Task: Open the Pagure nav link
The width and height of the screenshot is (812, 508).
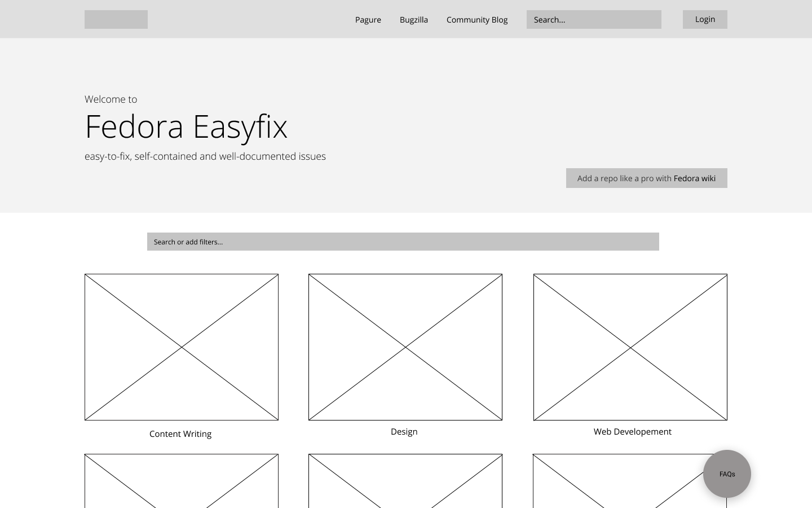Action: (x=368, y=20)
